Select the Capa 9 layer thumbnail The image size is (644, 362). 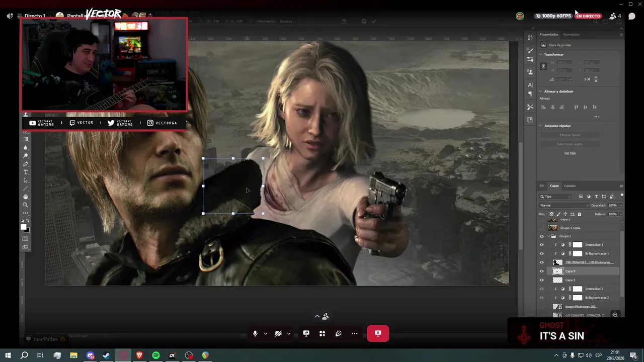557,271
